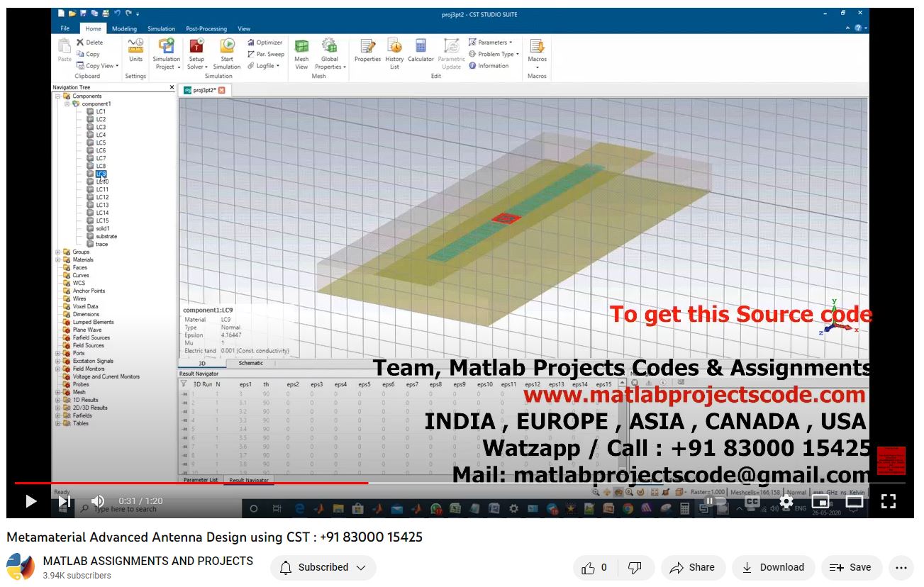Enter fullscreen mode
This screenshot has width=924, height=587.
tap(888, 501)
